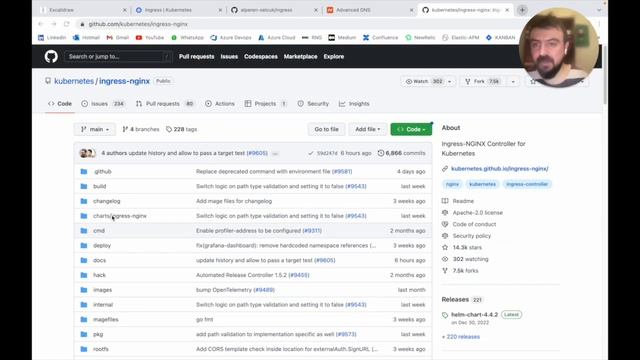Image resolution: width=640 pixels, height=360 pixels.
Task: Open the main branch dropdown
Action: coord(95,129)
